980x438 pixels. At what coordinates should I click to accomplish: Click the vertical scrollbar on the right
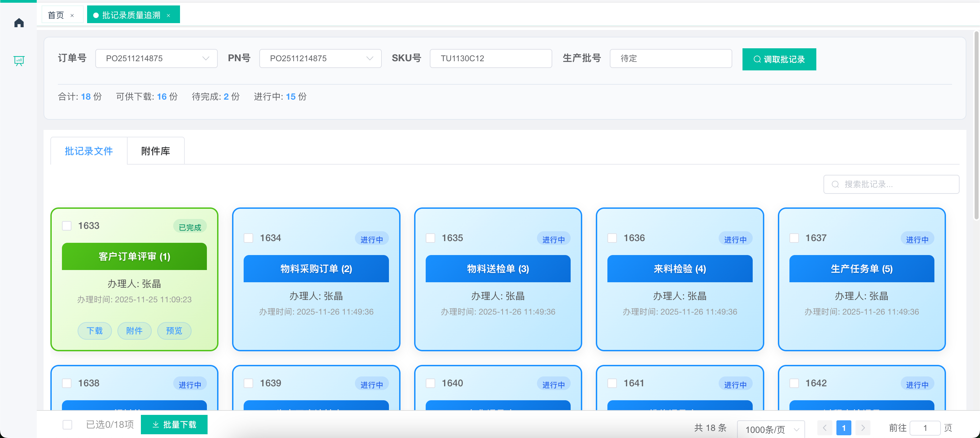pyautogui.click(x=976, y=125)
